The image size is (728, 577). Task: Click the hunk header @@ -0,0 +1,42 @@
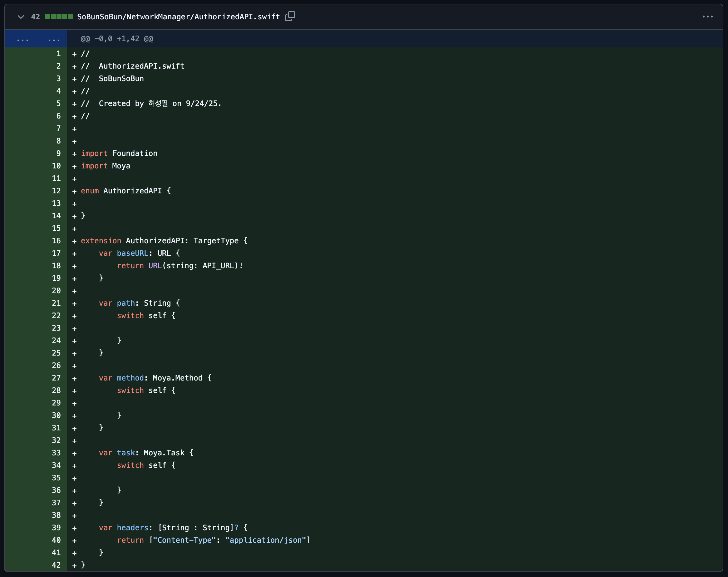117,39
